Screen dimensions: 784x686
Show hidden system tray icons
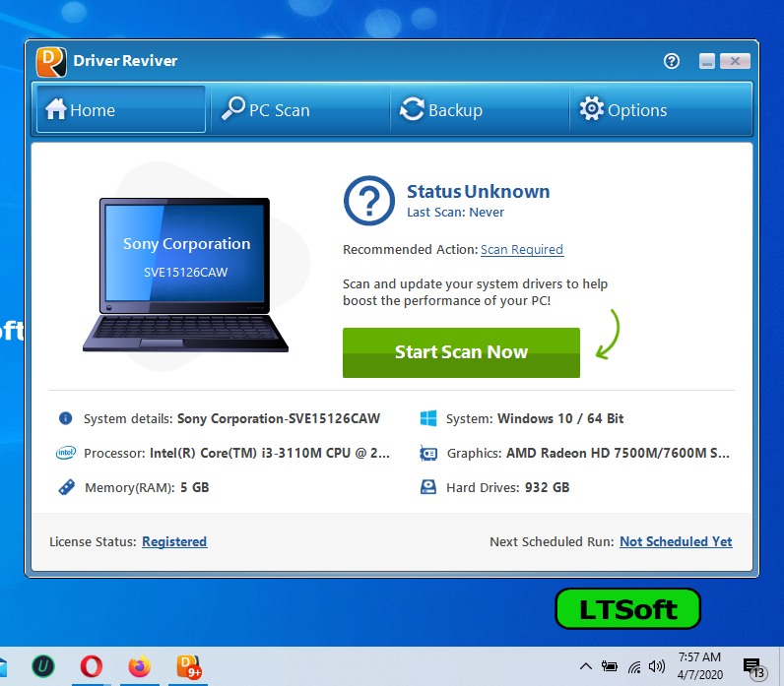pos(585,666)
